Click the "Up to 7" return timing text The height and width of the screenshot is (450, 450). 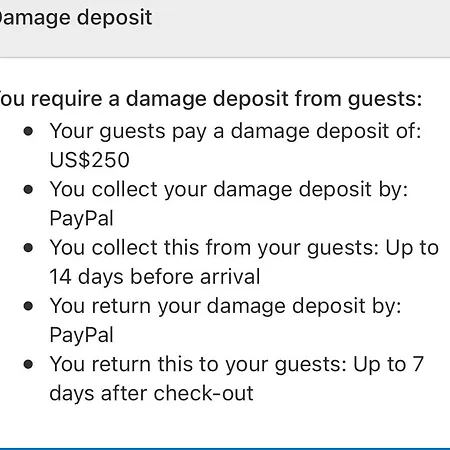click(x=389, y=364)
